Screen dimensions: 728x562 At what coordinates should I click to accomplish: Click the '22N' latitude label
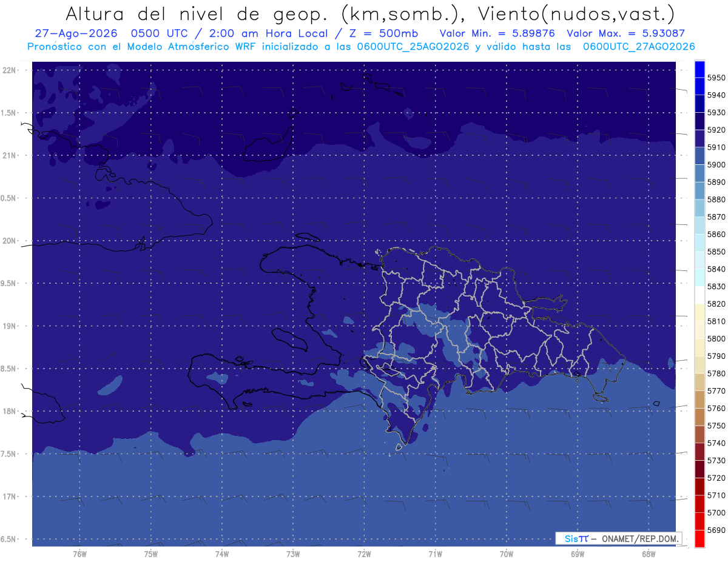tap(10, 70)
